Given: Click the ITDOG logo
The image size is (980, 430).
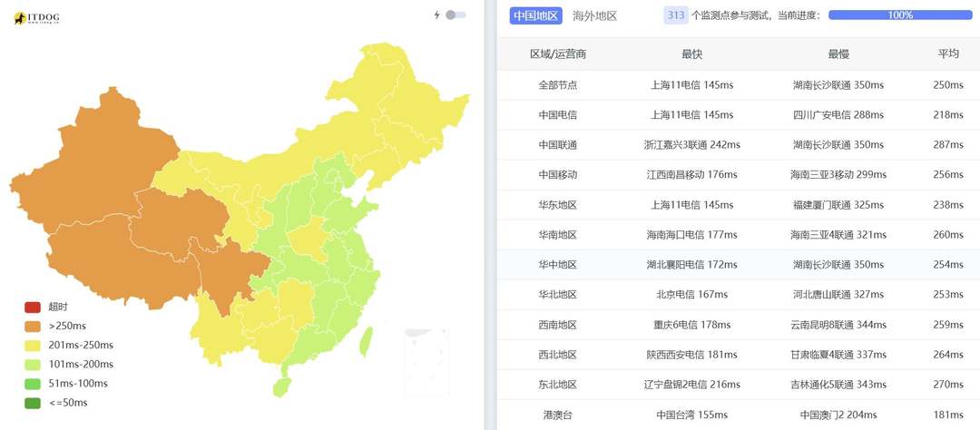Looking at the screenshot, I should (37, 19).
